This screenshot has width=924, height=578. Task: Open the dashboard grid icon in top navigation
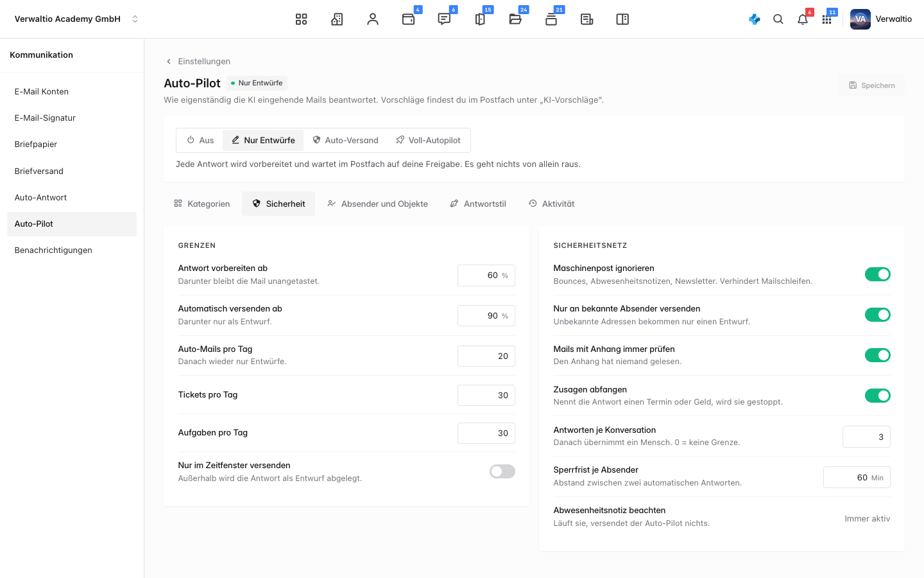click(301, 19)
